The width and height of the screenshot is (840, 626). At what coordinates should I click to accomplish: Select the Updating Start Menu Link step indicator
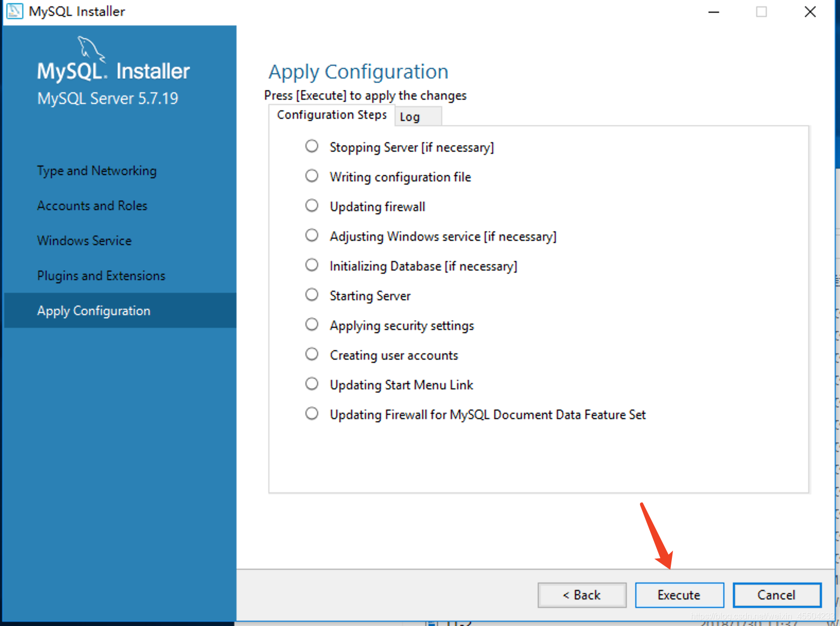point(312,384)
